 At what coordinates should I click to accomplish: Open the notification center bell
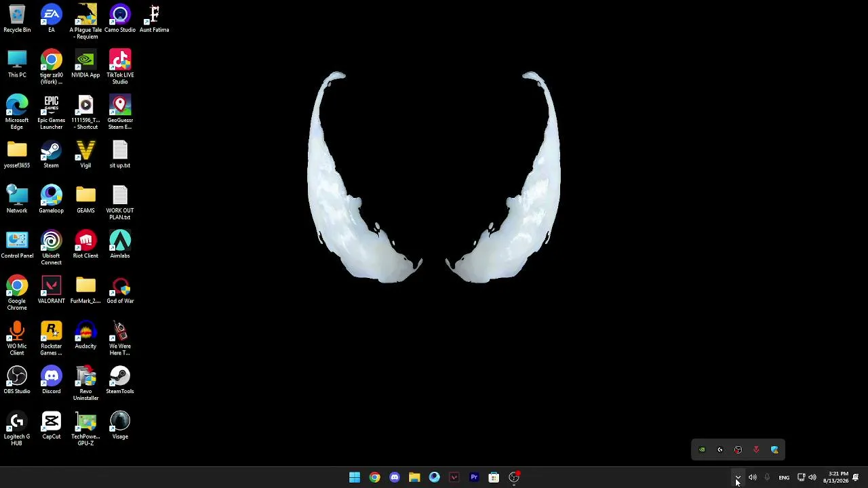coord(856,478)
